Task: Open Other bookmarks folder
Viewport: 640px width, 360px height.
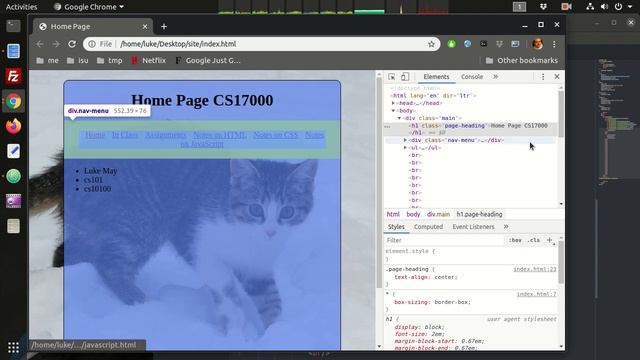Action: (x=522, y=60)
